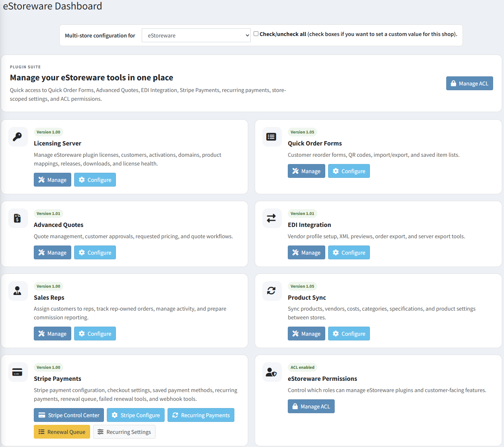This screenshot has height=447, width=504.
Task: Open Manage for Advanced Quotes
Action: pyautogui.click(x=52, y=252)
